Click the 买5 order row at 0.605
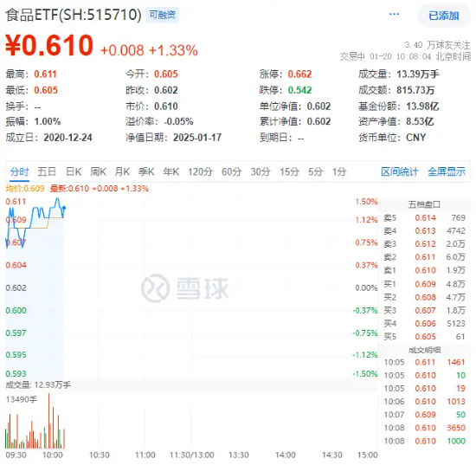 click(x=424, y=337)
